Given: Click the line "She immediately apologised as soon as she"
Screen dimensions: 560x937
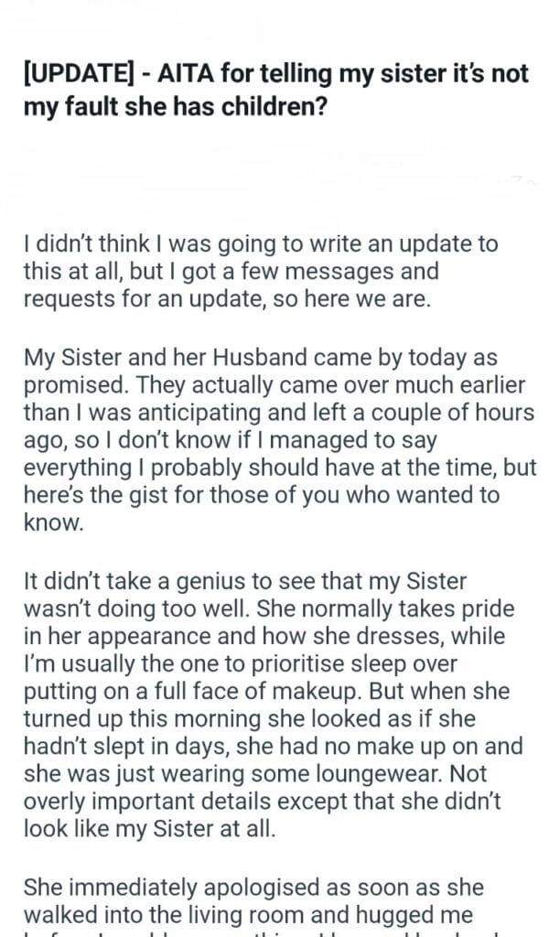Looking at the screenshot, I should click(241, 889).
